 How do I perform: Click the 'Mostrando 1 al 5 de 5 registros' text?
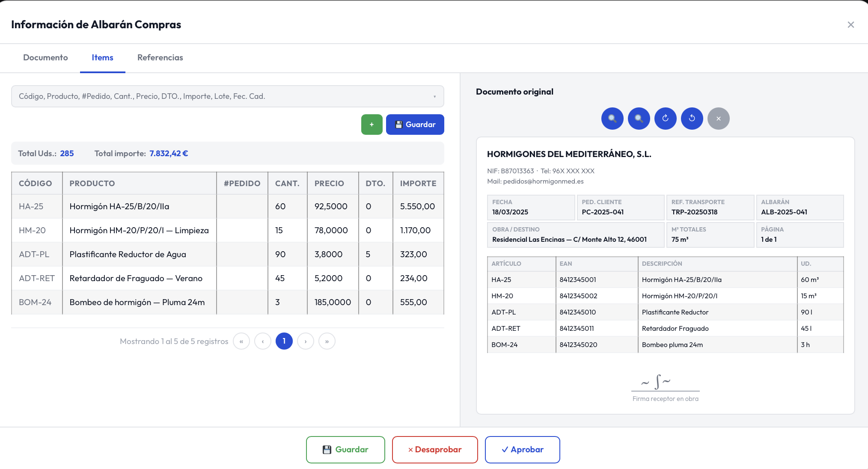[x=174, y=341]
